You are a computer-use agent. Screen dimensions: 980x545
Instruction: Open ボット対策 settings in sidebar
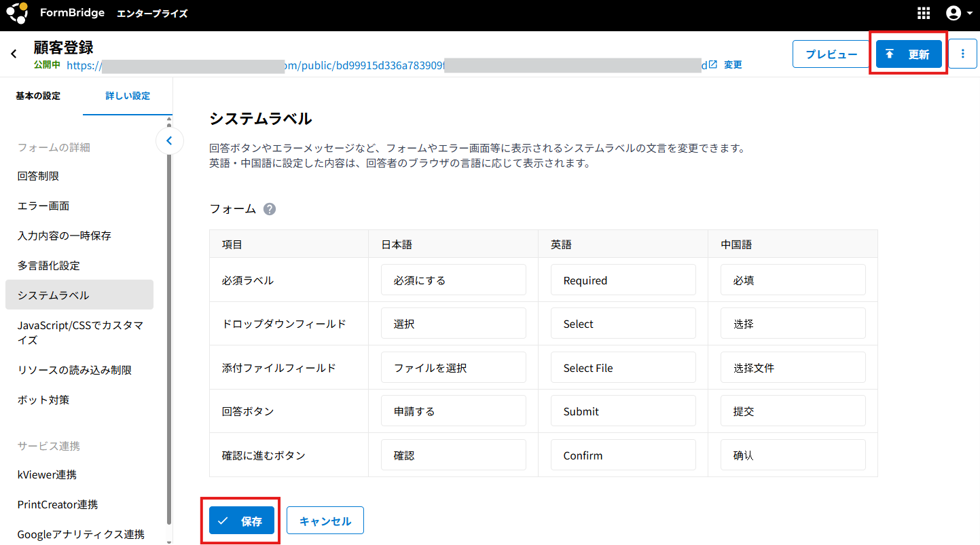coord(43,400)
